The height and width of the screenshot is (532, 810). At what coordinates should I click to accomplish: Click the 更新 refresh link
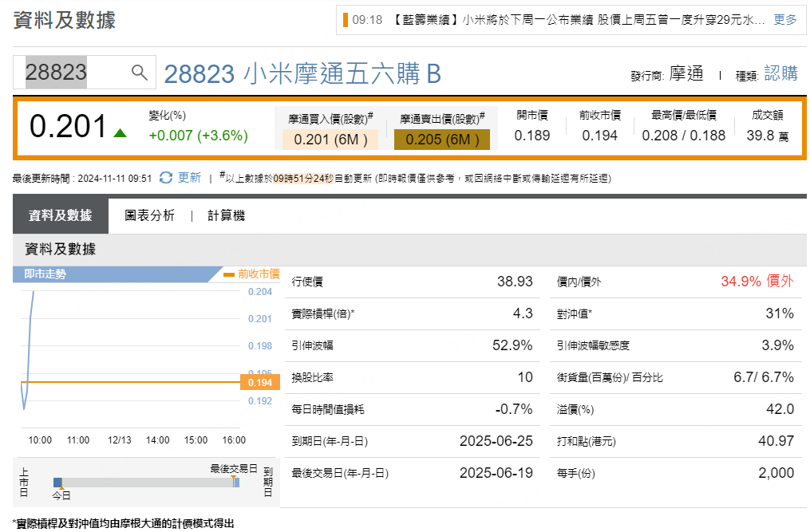[x=189, y=178]
